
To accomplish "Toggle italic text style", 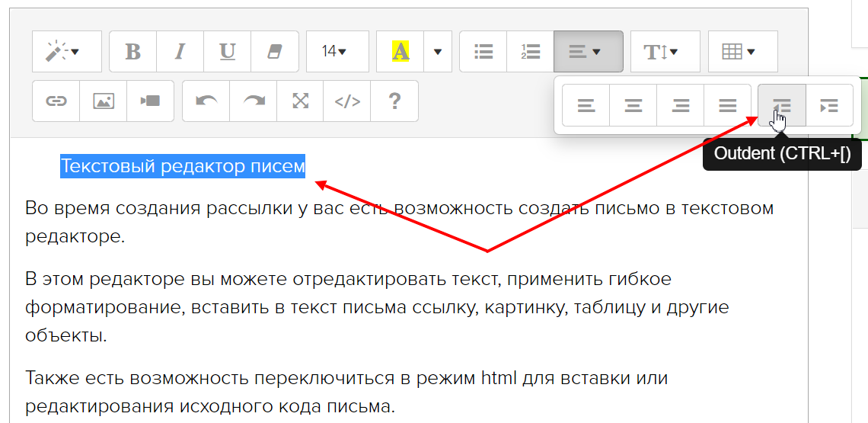I will point(180,52).
